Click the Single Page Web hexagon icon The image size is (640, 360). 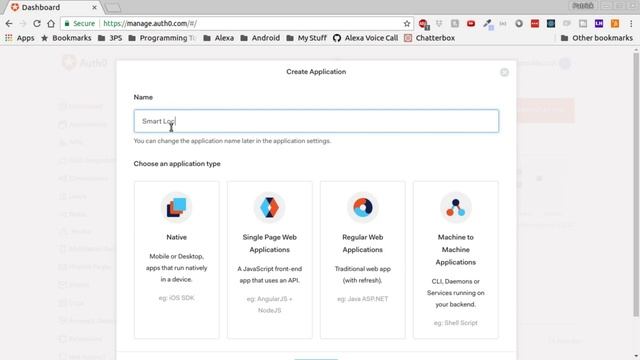(x=269, y=207)
